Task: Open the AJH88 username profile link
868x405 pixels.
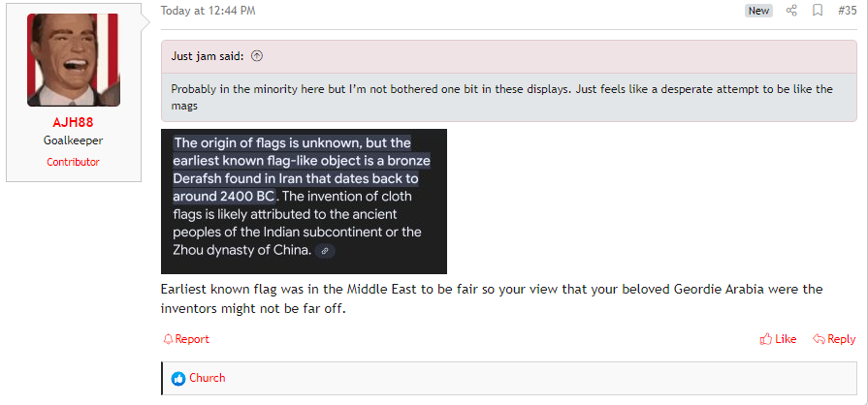Action: [73, 122]
